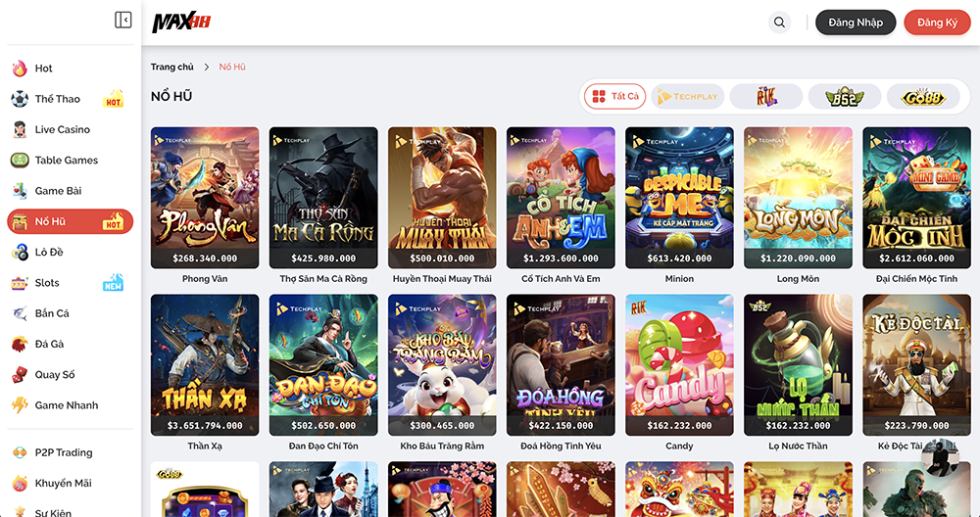Click the $1.293.600.000 jackpot amount
The image size is (980, 517).
[x=561, y=258]
